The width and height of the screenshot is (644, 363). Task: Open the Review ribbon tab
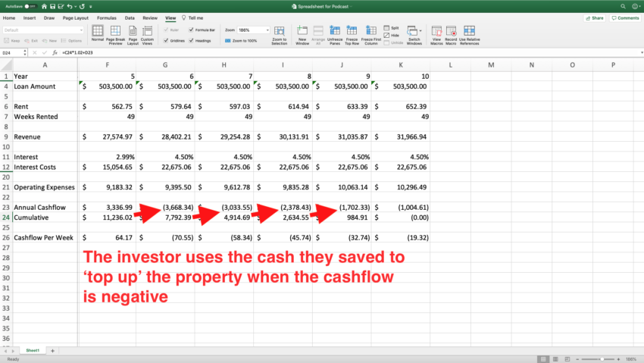click(x=150, y=18)
